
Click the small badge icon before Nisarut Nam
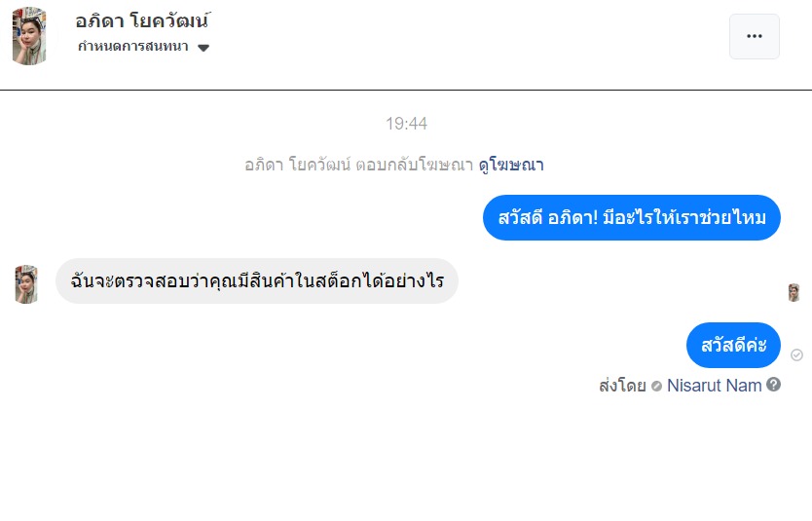click(x=656, y=386)
